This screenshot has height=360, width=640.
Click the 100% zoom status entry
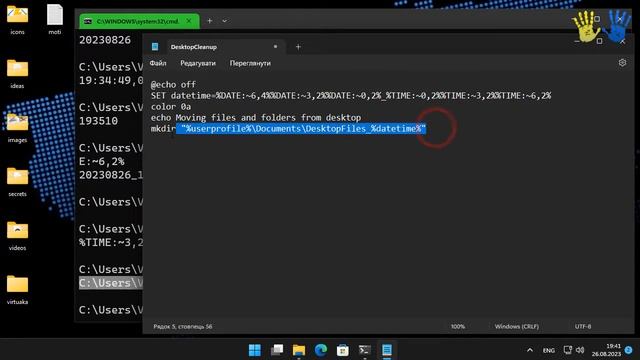(458, 327)
